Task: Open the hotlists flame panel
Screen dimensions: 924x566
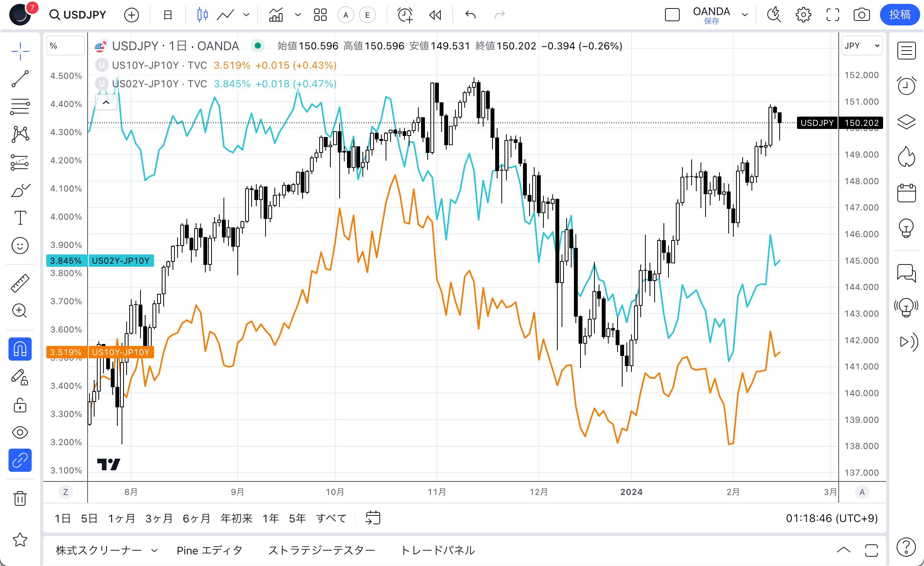Action: 906,157
